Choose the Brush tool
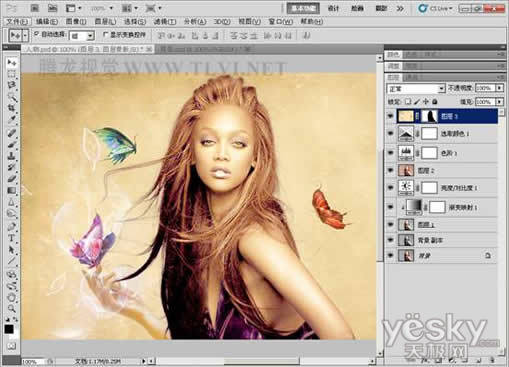Viewport: 509px width, 367px height. 12,144
